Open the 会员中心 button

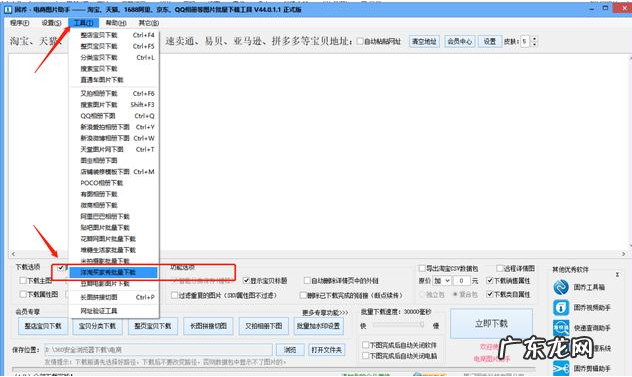[x=459, y=41]
